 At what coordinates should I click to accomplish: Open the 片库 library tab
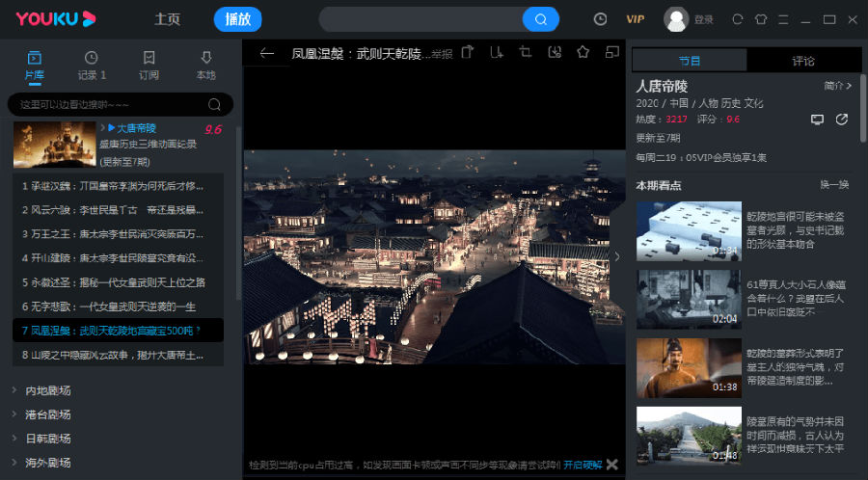point(34,65)
